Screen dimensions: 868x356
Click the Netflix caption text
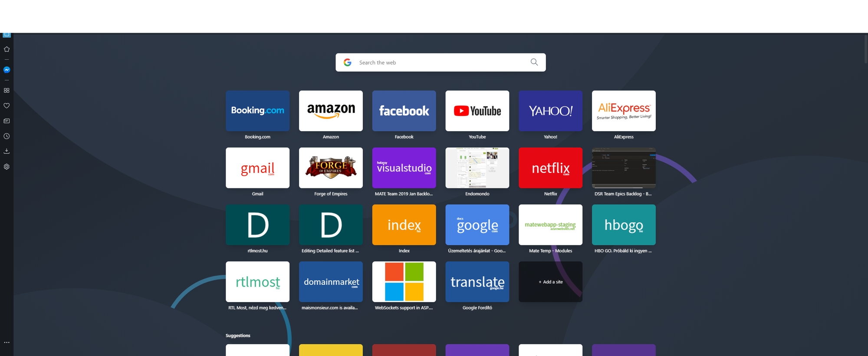(x=550, y=194)
